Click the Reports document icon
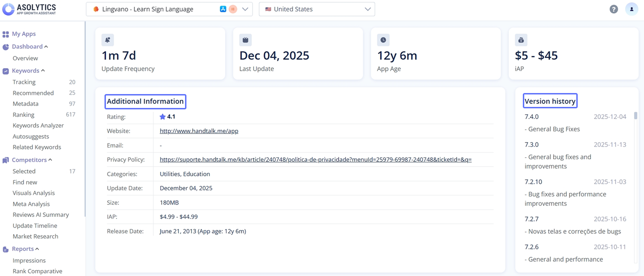The image size is (644, 276). pyautogui.click(x=6, y=249)
